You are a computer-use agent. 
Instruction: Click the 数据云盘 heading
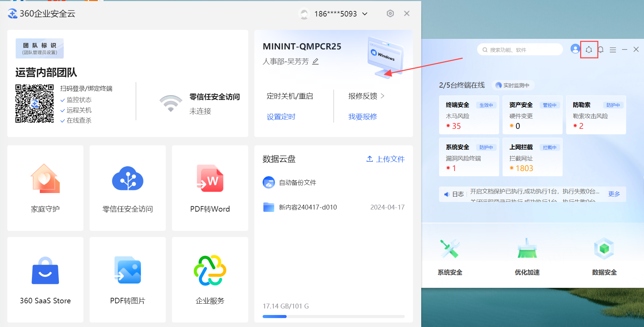pyautogui.click(x=279, y=159)
